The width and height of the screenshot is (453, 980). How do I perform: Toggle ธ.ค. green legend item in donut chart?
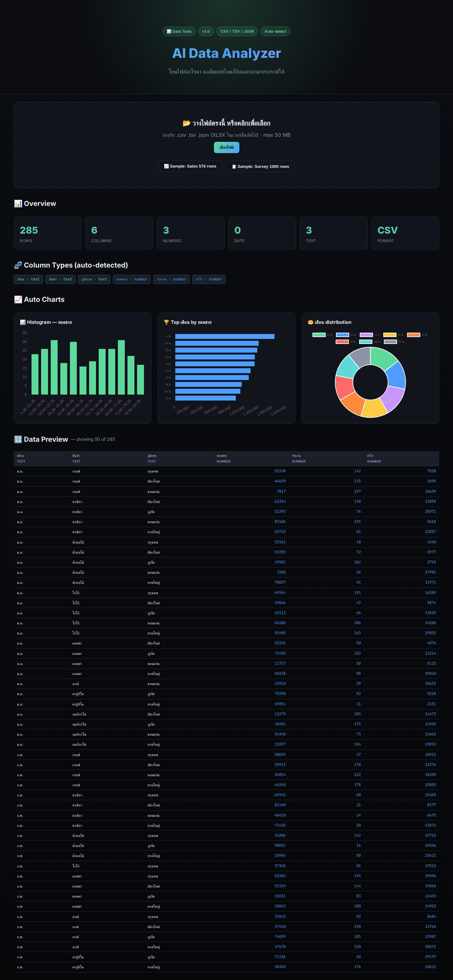(323, 335)
